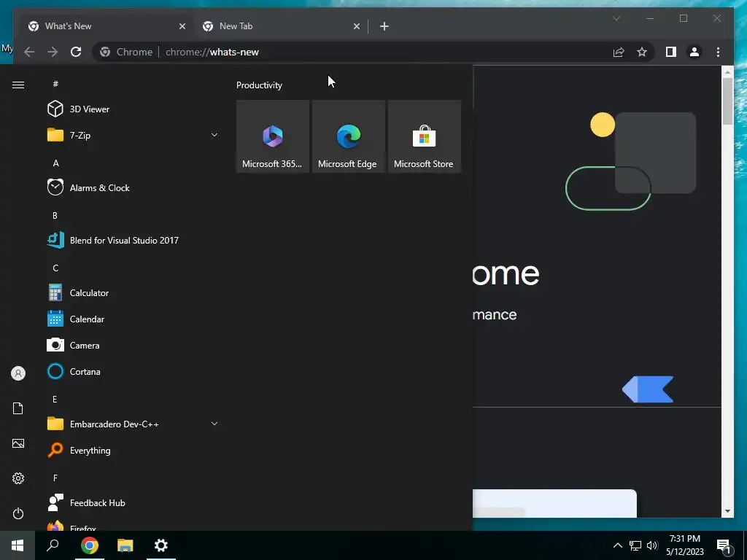The image size is (747, 560).
Task: Launch the Camera app
Action: tap(133, 345)
